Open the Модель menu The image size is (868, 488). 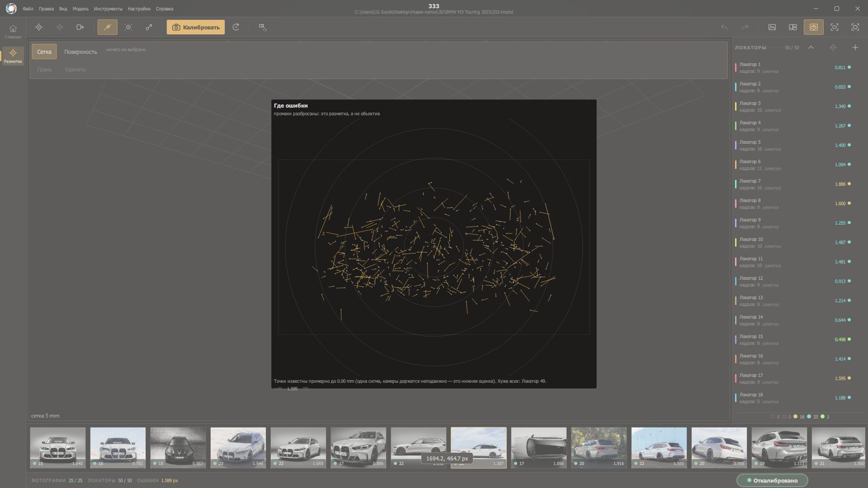coord(80,9)
